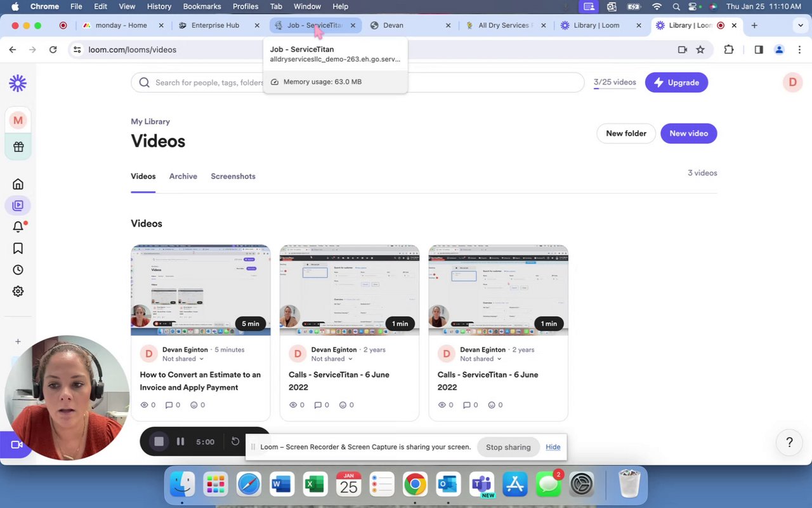Open How to Convert an Estimate video title

[200, 381]
